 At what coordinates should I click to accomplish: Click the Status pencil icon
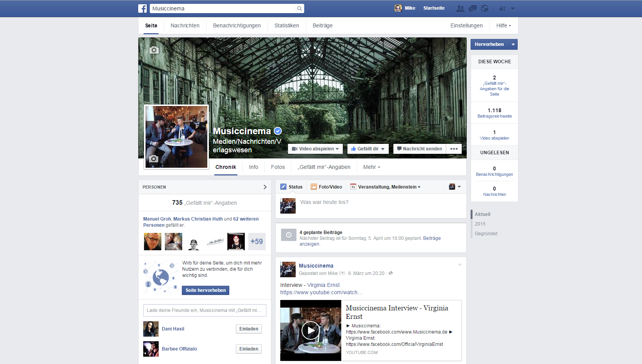[283, 187]
